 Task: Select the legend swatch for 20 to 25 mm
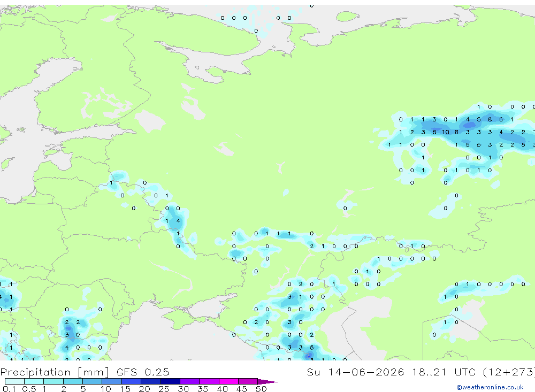151,381
